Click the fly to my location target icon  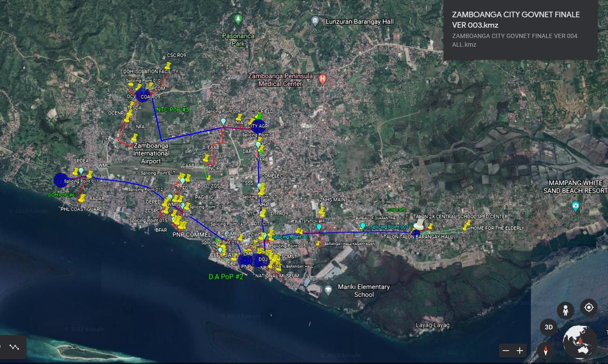[589, 307]
